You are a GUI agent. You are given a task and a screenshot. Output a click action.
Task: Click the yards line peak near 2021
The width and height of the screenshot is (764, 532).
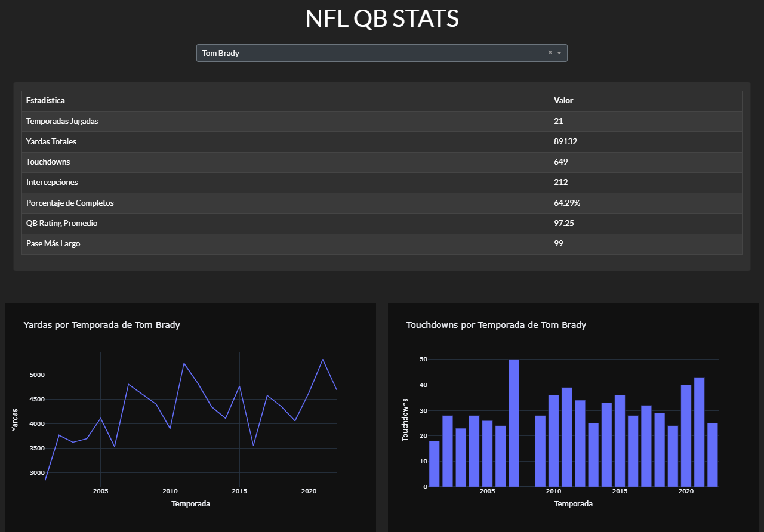pyautogui.click(x=323, y=360)
